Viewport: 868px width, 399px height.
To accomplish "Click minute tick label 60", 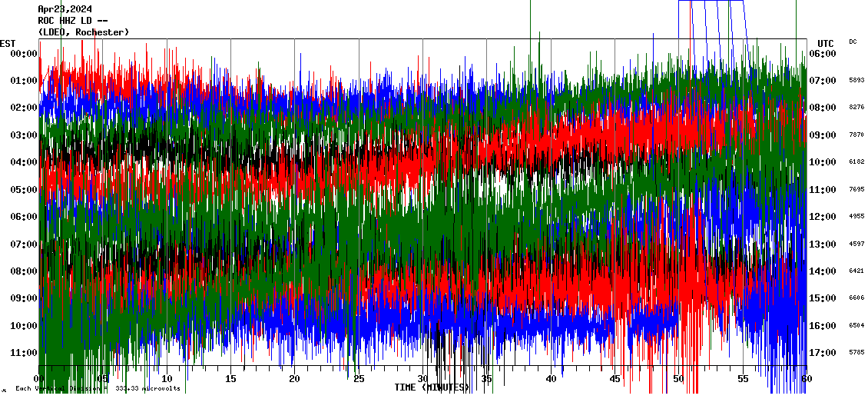I will tap(807, 378).
